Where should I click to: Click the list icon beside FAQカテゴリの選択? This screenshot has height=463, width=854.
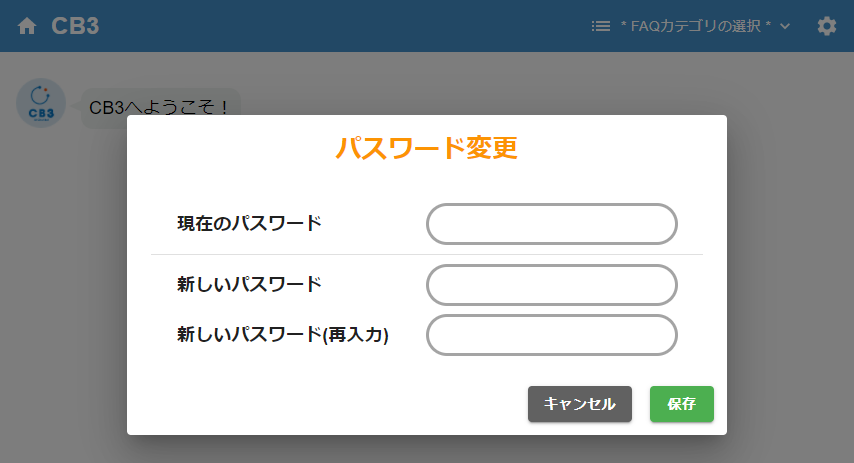(601, 26)
